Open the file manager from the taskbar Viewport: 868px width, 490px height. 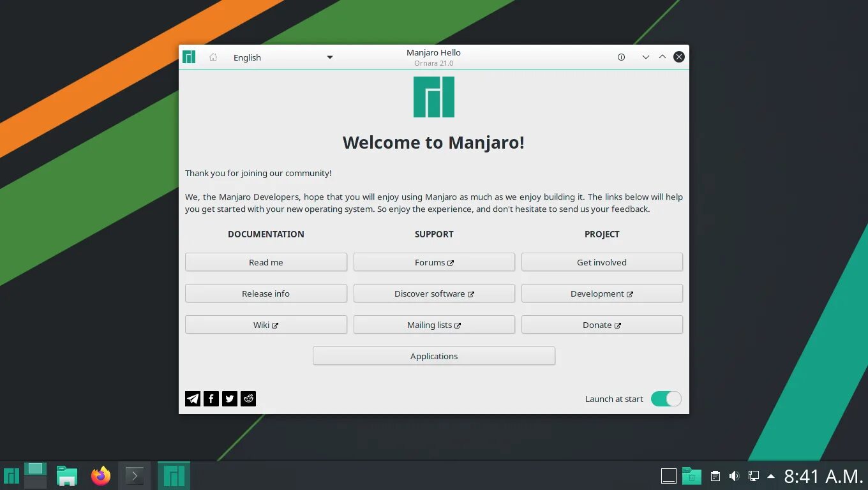coord(66,475)
